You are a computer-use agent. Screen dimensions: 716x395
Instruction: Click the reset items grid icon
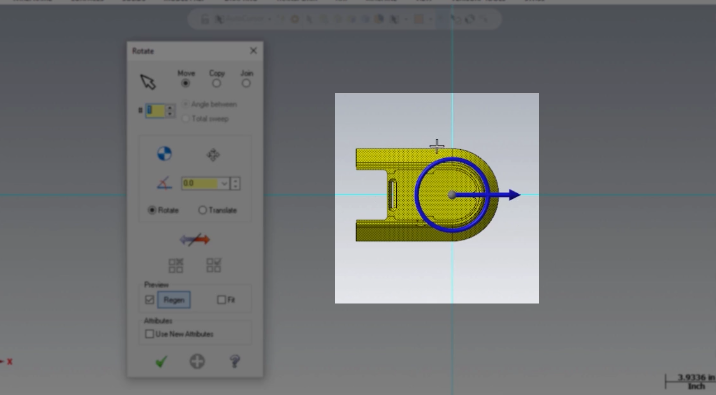pos(214,265)
